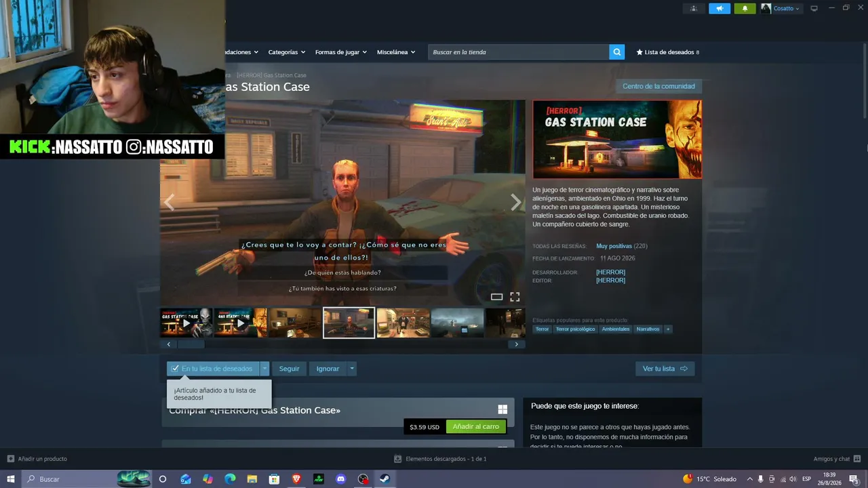868x488 pixels.
Task: Open the Outlook app on the taskbar
Action: pyautogui.click(x=186, y=479)
